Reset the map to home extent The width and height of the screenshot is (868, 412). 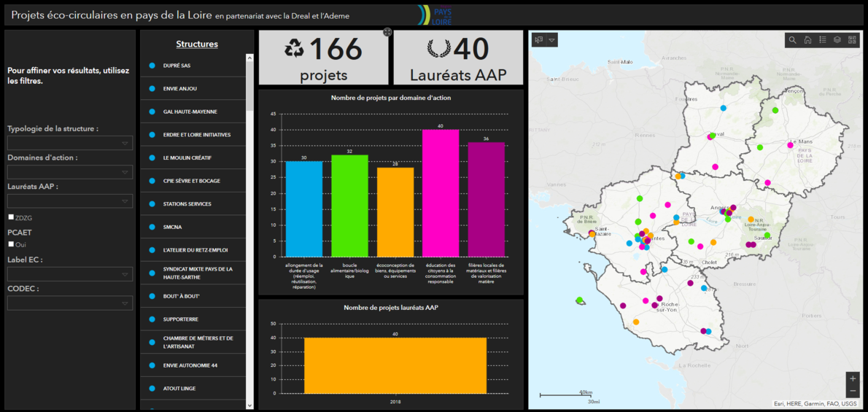807,40
